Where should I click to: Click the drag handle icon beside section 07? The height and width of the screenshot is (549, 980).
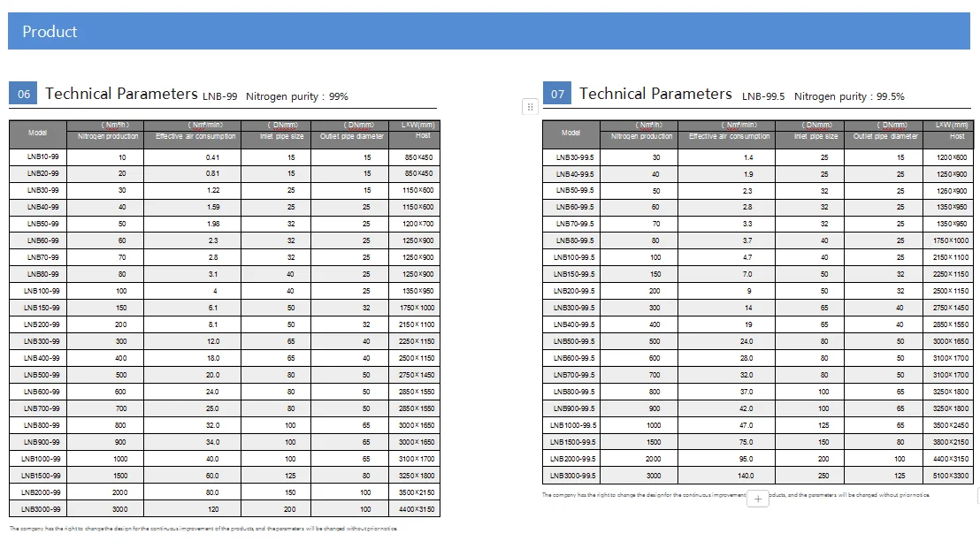click(530, 107)
